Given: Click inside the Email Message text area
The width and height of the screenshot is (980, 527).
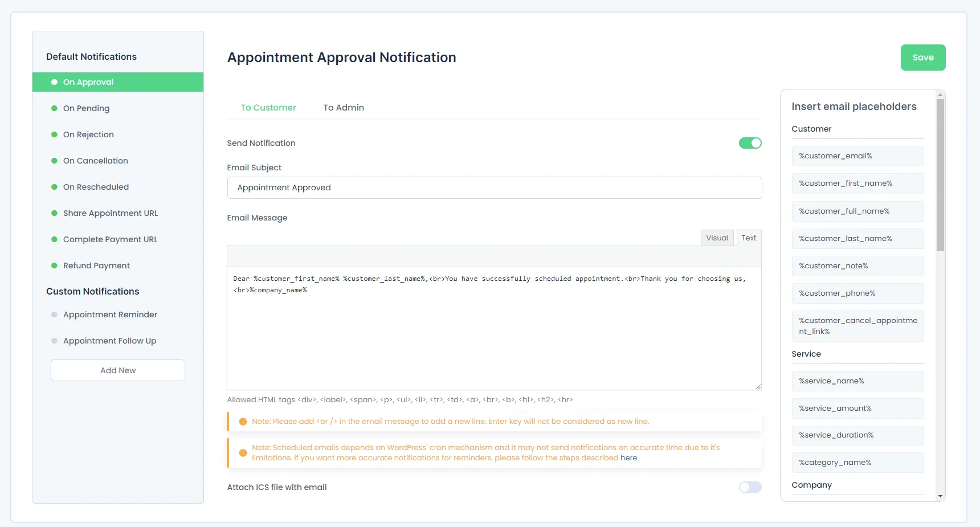Looking at the screenshot, I should [x=494, y=328].
